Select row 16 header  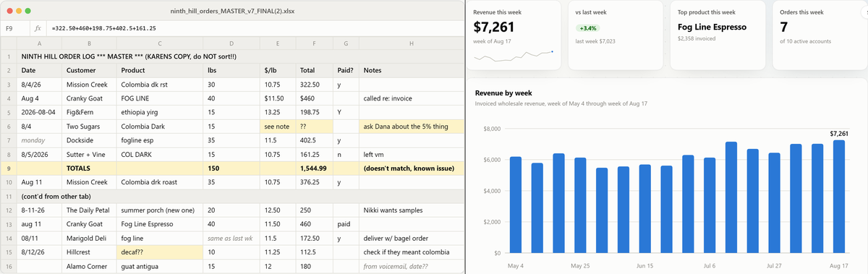(8, 266)
